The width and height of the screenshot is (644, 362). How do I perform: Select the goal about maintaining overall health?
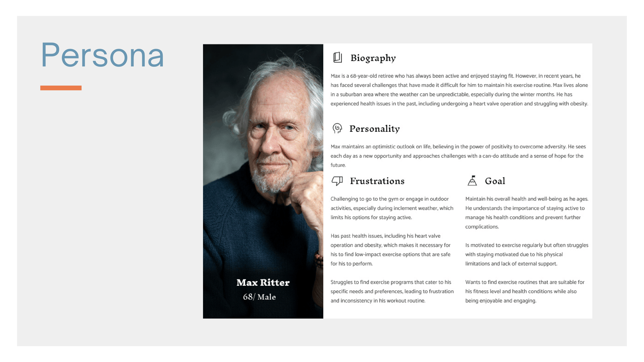(526, 213)
